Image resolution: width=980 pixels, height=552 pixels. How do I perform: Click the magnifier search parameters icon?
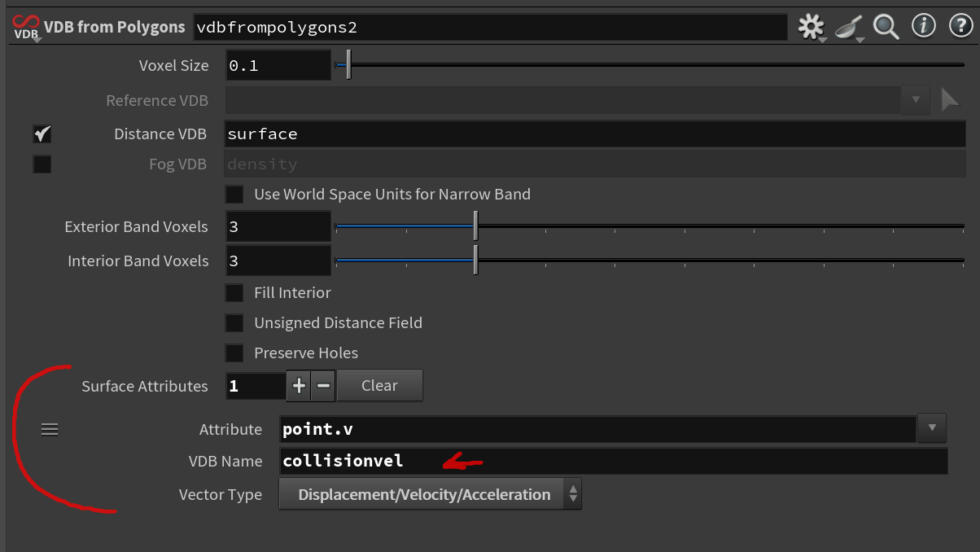pos(886,27)
